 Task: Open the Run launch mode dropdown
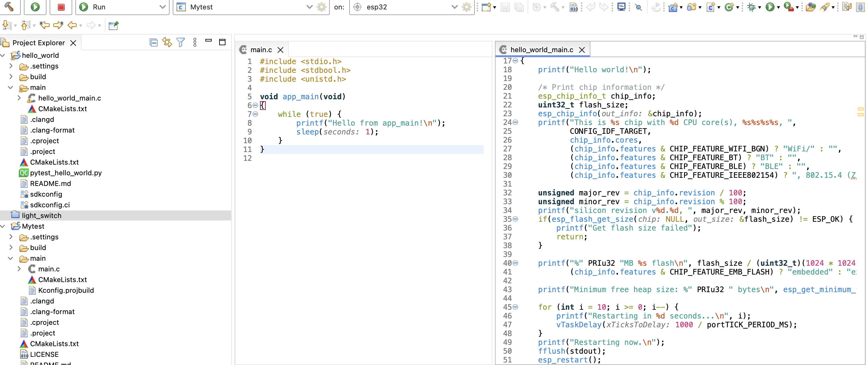[162, 7]
